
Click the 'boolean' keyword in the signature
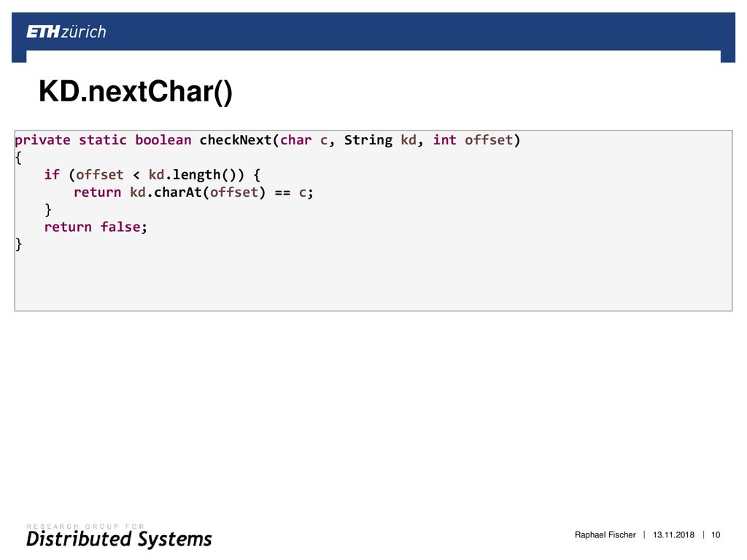pyautogui.click(x=163, y=140)
